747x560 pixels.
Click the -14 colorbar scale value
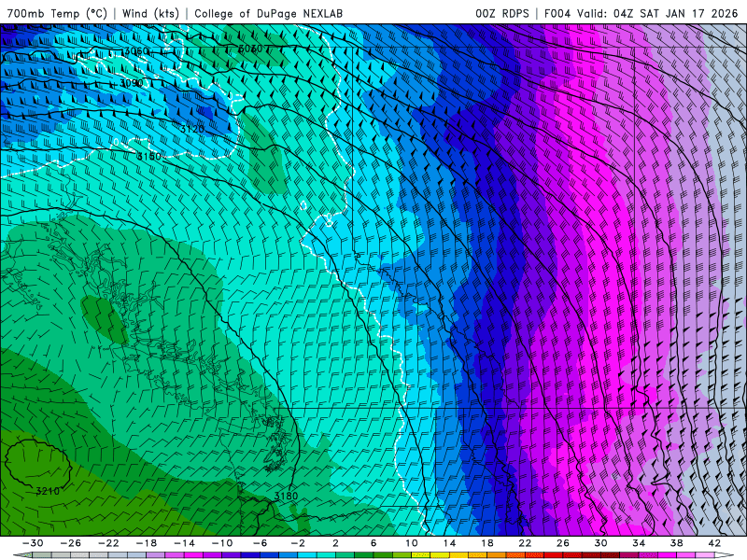pos(184,543)
